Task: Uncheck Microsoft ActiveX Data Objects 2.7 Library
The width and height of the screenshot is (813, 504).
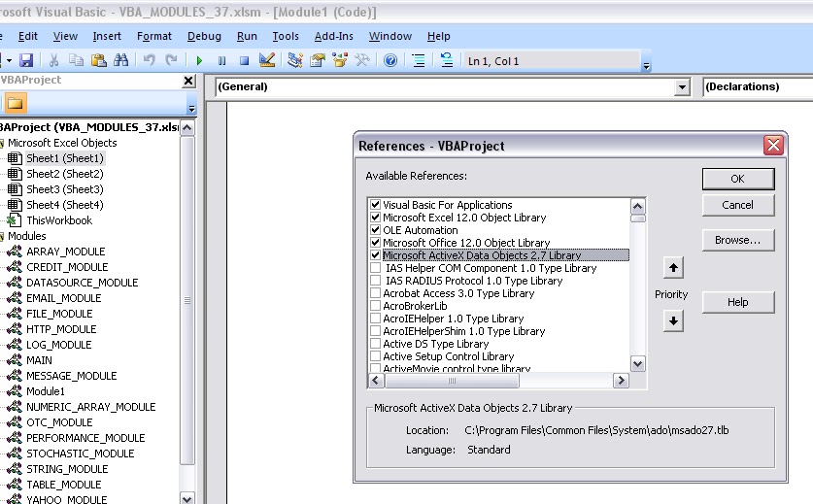Action: [375, 255]
